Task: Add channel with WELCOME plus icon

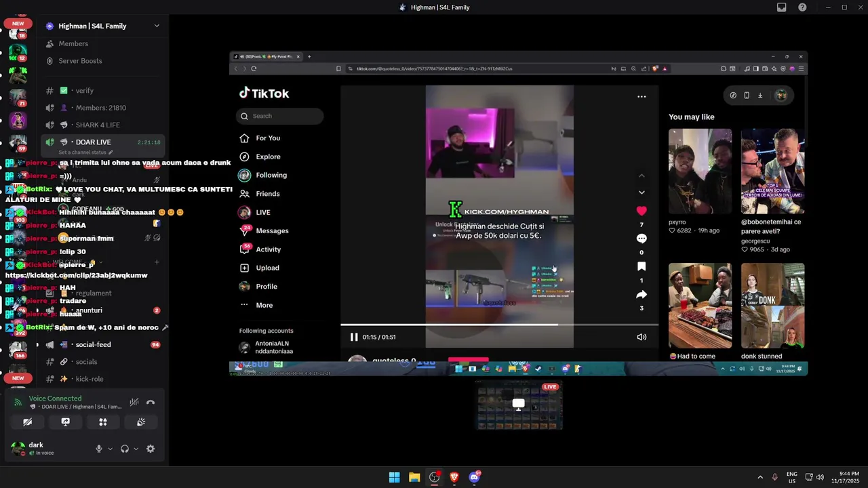Action: pyautogui.click(x=157, y=262)
